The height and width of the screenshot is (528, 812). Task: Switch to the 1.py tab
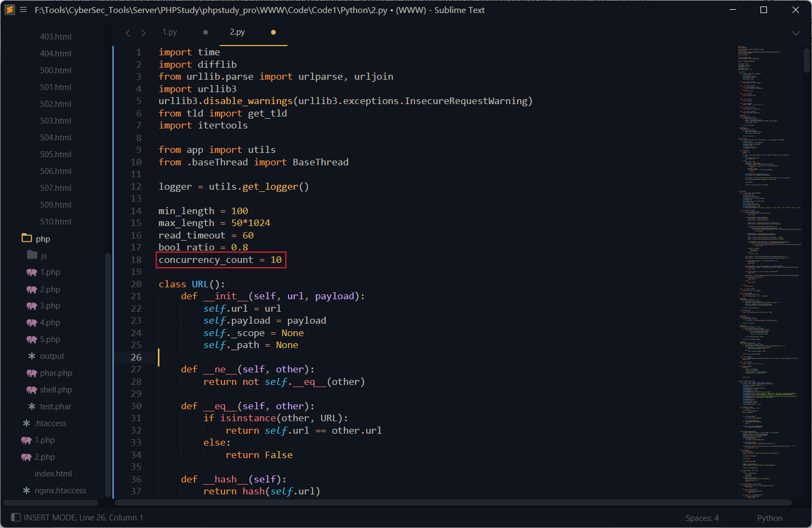click(x=170, y=33)
